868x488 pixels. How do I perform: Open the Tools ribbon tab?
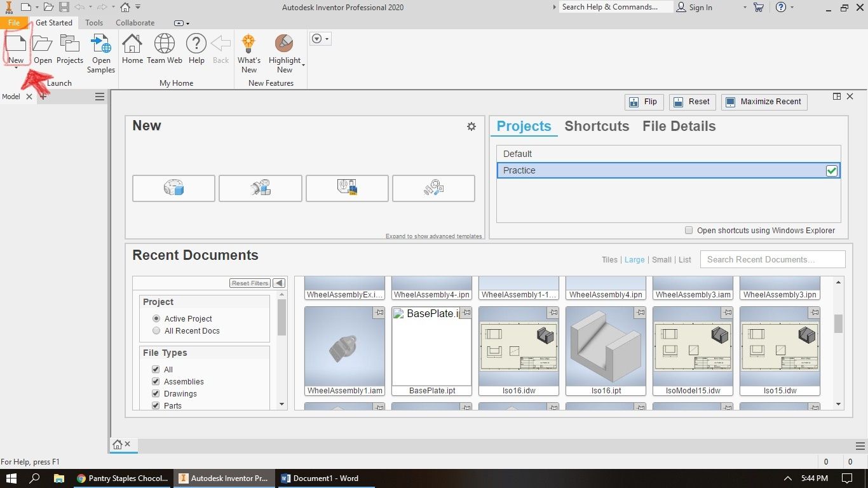click(x=93, y=22)
